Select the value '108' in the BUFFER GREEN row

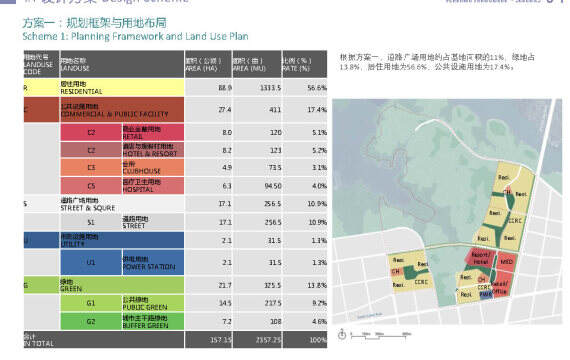point(276,321)
